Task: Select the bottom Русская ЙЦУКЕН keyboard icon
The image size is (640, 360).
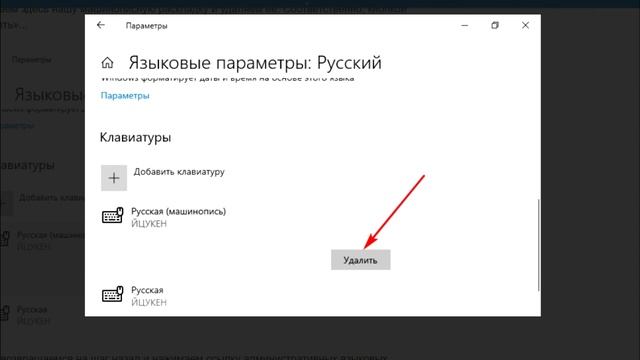Action: coord(112,294)
